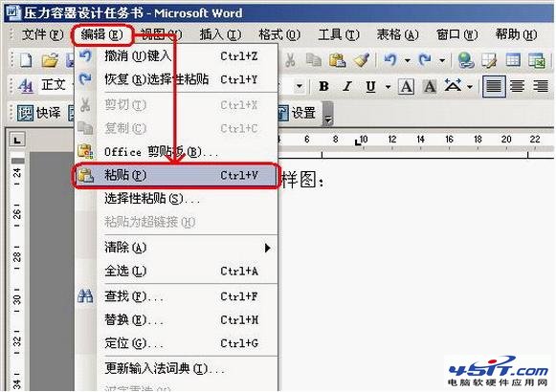Click the 快译 button on toolbar
This screenshot has height=392, width=556.
pyautogui.click(x=38, y=113)
